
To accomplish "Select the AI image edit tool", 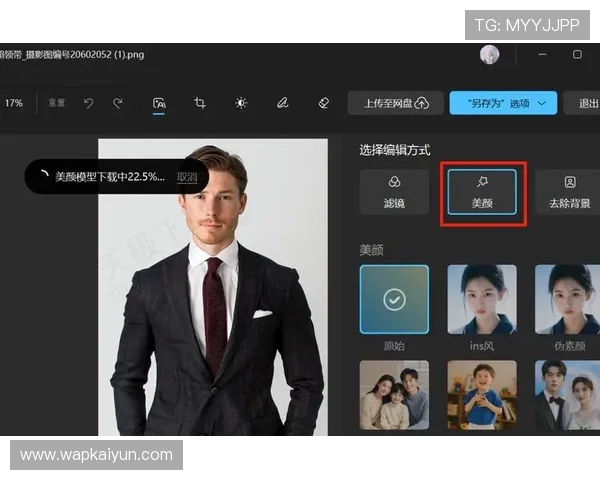I will [x=159, y=103].
